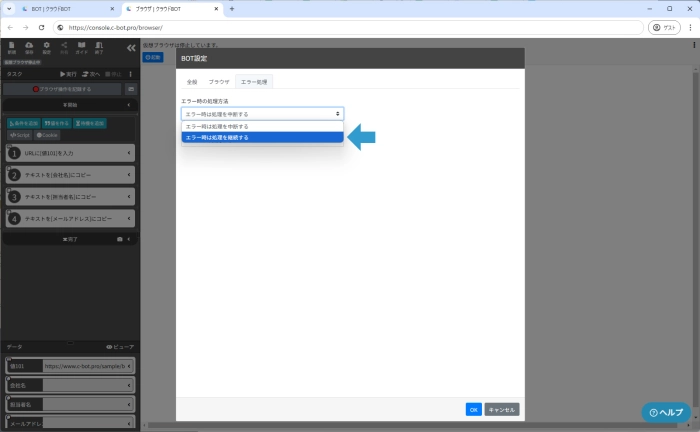700x432 pixels.
Task: Confirm settings with OK button
Action: click(473, 409)
